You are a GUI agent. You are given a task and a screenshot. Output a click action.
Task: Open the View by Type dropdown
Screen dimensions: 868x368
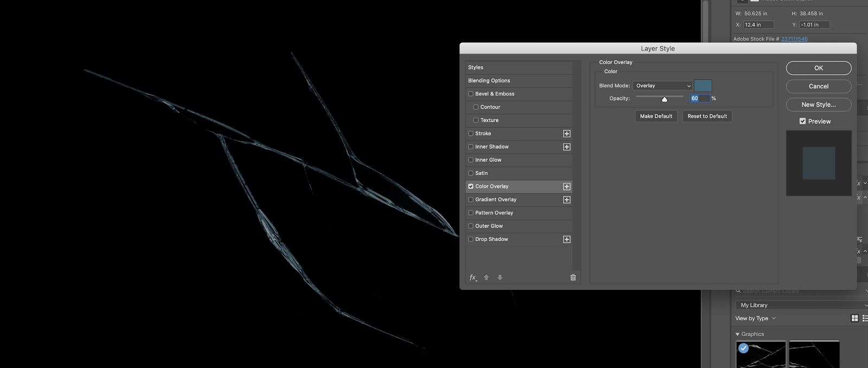755,319
